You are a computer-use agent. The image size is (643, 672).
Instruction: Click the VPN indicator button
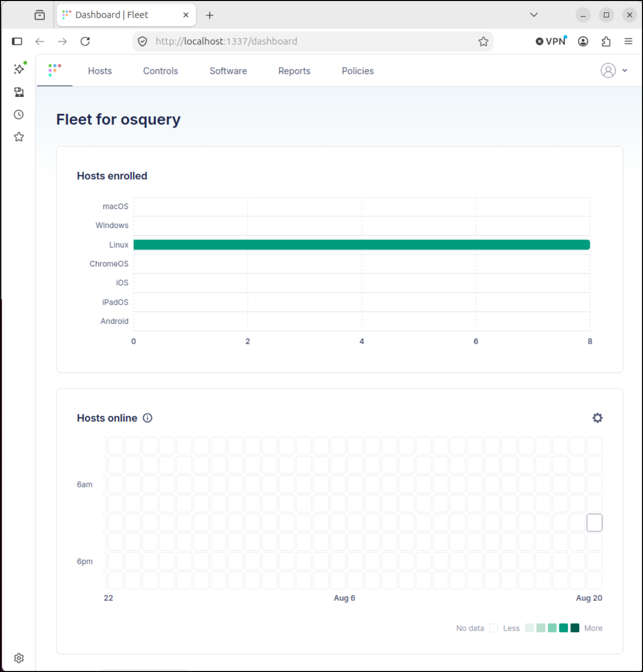point(551,41)
